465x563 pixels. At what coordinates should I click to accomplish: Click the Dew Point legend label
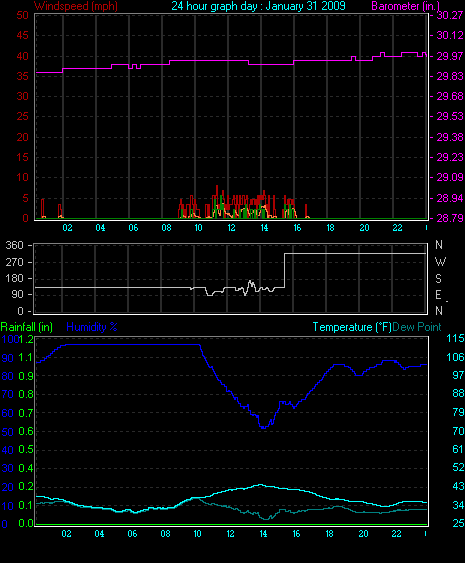pyautogui.click(x=417, y=327)
